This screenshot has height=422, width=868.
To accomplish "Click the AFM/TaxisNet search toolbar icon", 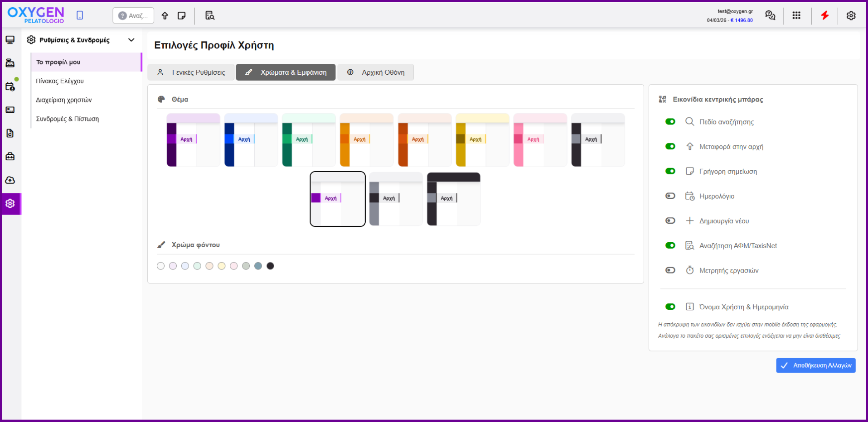I will coord(209,15).
